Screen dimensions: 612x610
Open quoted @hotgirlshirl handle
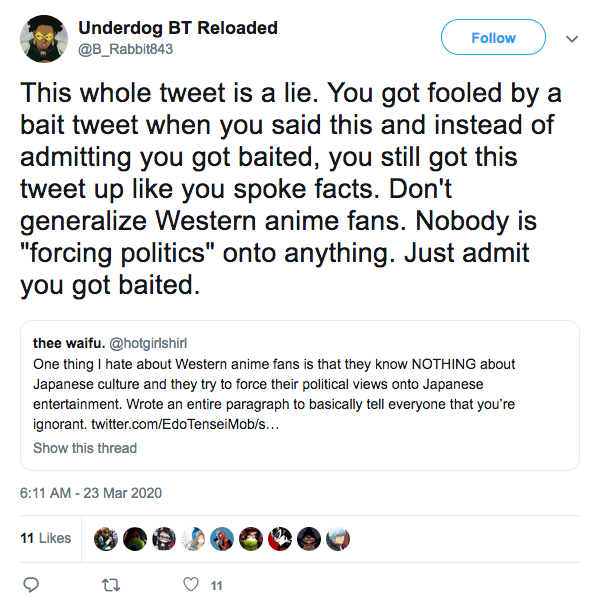[x=148, y=343]
